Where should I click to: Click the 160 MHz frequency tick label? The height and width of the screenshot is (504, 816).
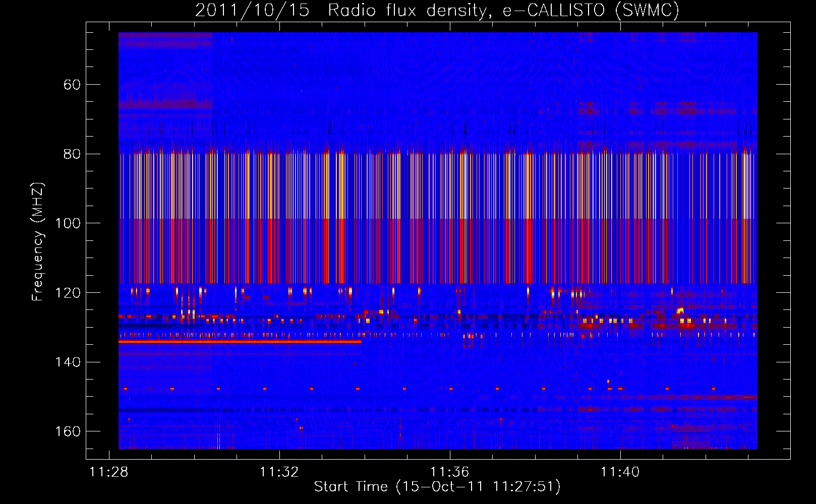click(x=68, y=431)
